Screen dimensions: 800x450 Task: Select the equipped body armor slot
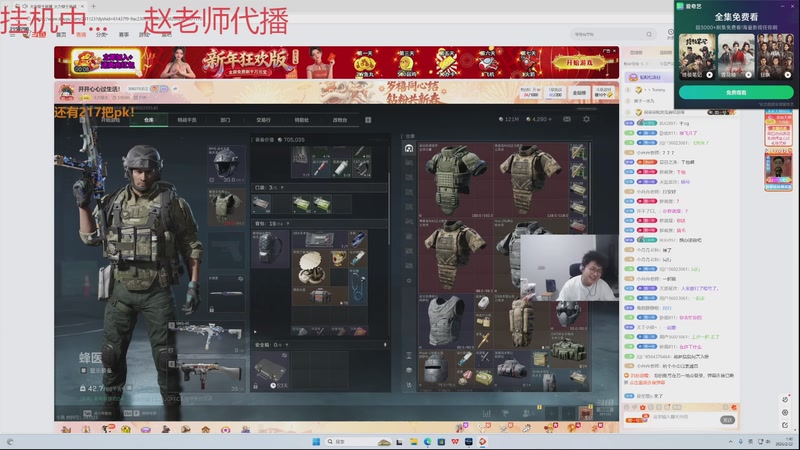[226, 207]
